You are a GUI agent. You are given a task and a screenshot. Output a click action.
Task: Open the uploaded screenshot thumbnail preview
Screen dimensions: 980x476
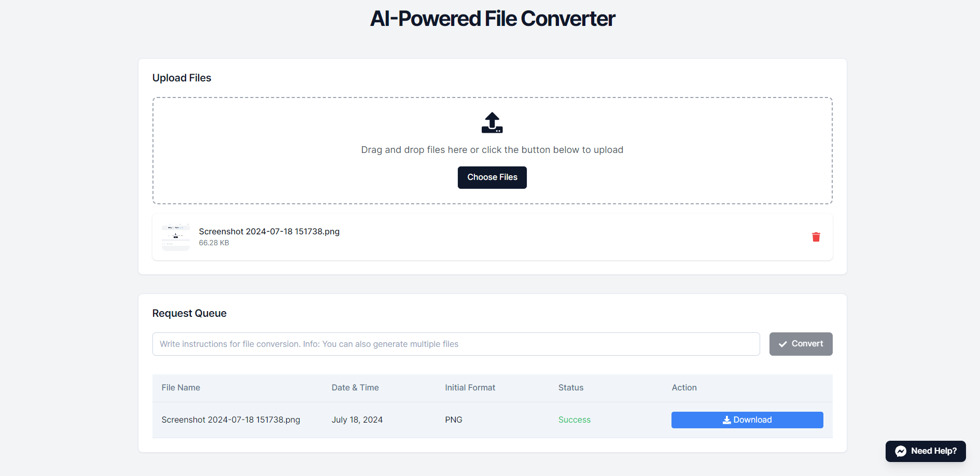pos(176,237)
